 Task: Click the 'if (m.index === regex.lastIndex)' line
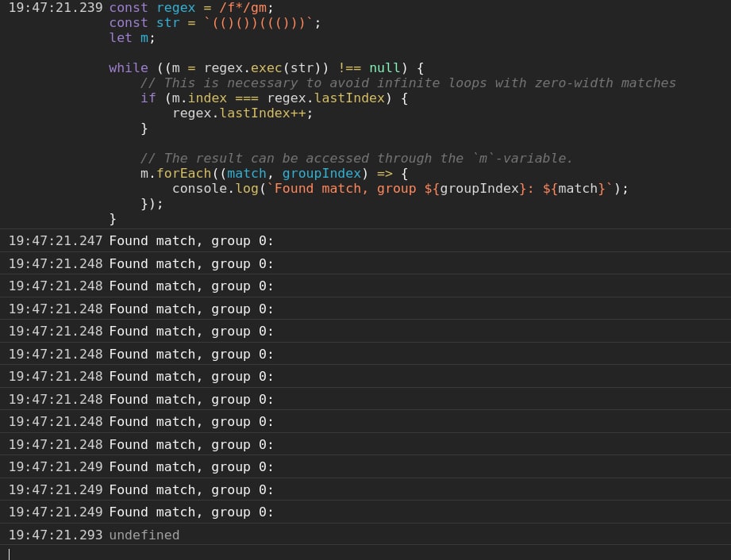(x=274, y=98)
